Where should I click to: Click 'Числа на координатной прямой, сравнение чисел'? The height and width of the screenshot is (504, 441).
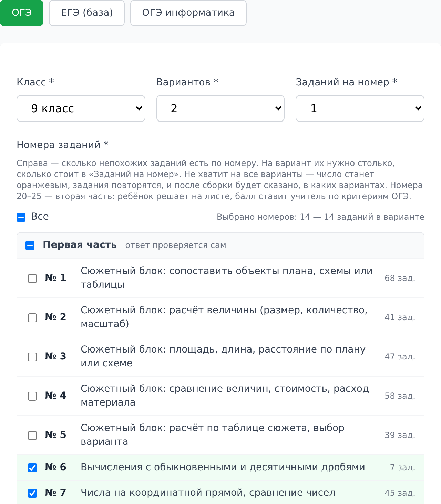[x=208, y=493]
